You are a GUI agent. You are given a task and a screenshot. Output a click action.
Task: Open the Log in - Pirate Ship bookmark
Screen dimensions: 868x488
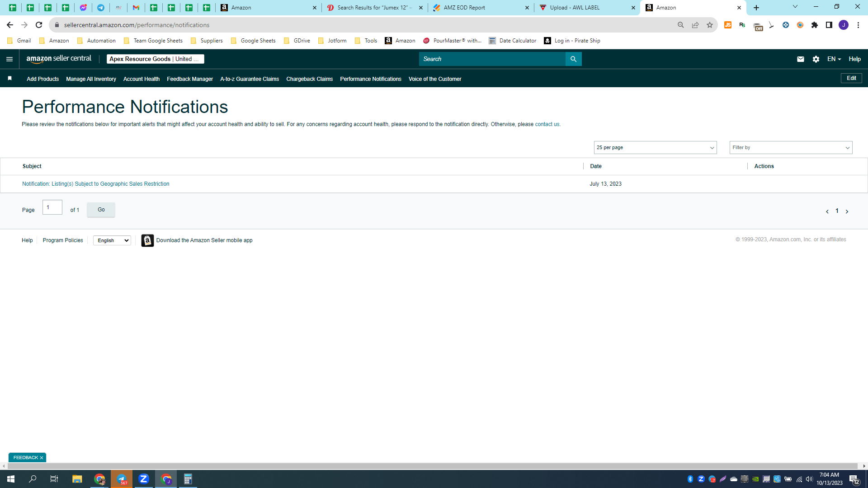pyautogui.click(x=572, y=41)
